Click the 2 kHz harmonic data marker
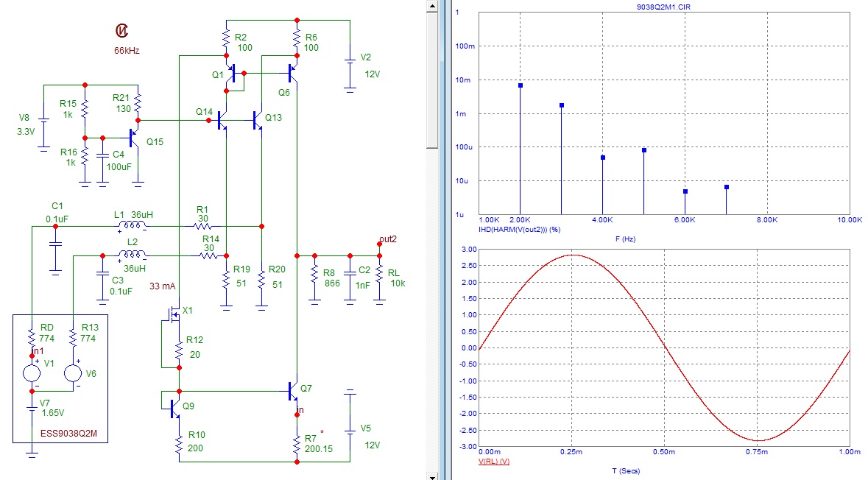This screenshot has width=868, height=480. [x=521, y=85]
